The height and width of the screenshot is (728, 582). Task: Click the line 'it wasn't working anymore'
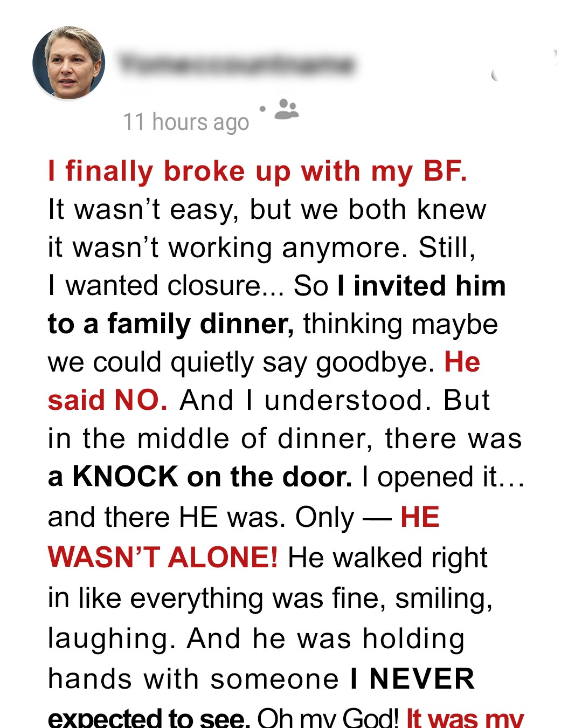[261, 248]
